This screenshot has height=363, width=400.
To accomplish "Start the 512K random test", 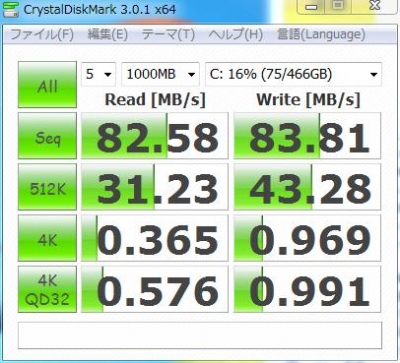I will pos(47,187).
